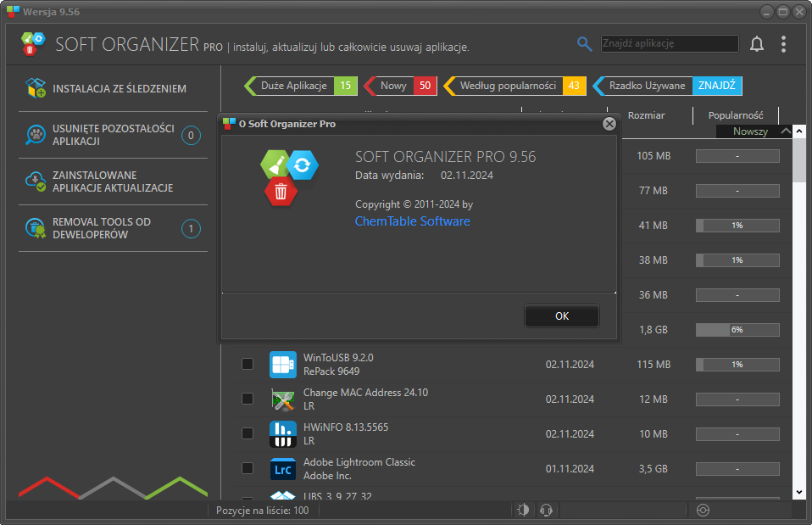
Task: Sort by the Popularność column header
Action: tap(736, 115)
